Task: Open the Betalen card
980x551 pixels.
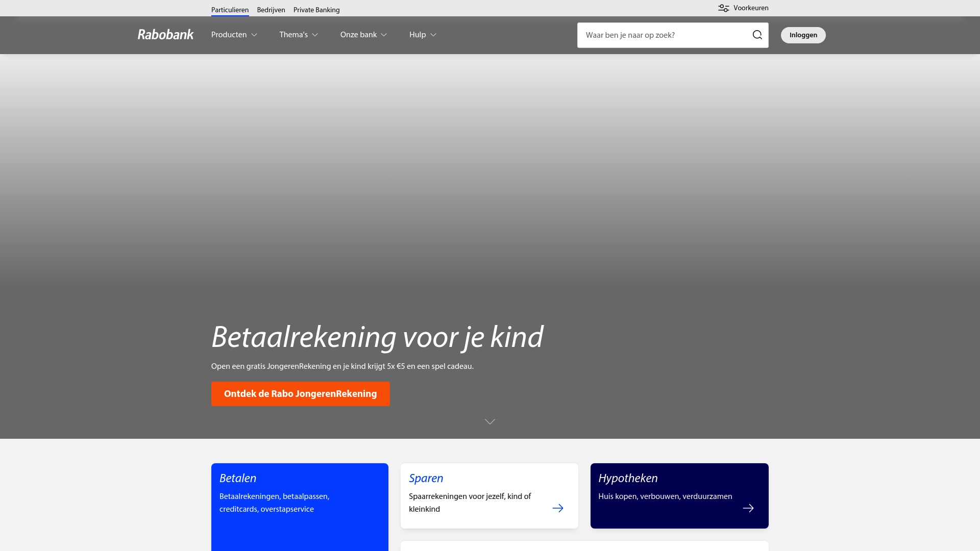Action: (300, 495)
